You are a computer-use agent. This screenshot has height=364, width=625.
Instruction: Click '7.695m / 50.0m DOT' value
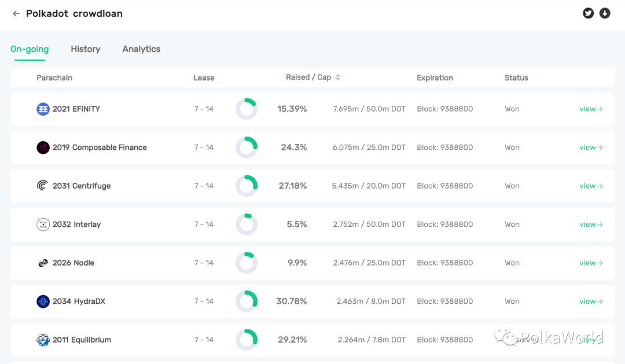pos(369,109)
